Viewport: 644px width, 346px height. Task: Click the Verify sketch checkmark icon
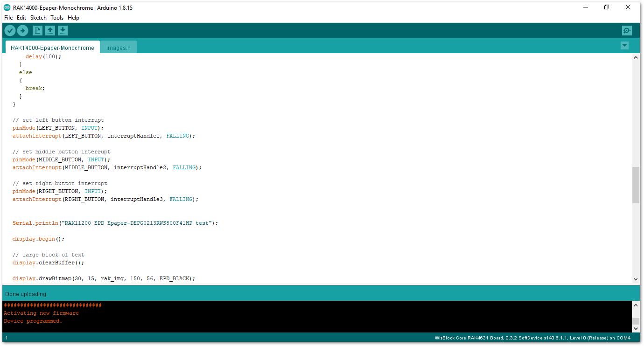click(10, 31)
